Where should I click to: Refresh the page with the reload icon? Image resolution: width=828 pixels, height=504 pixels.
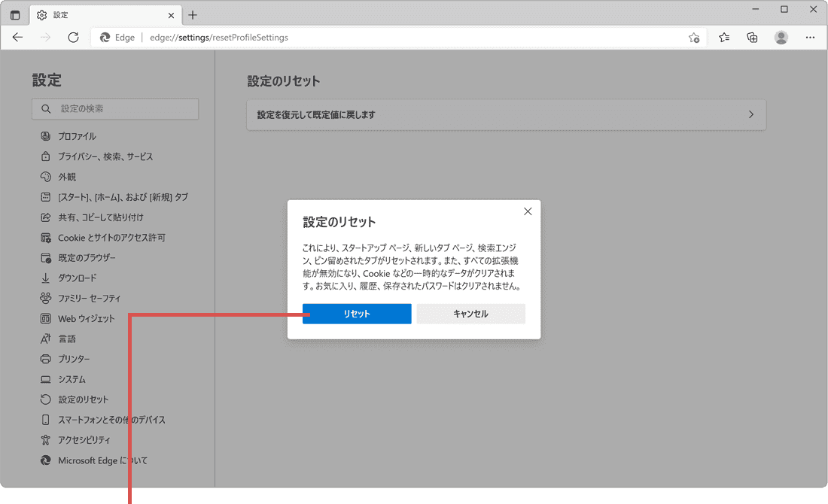[x=72, y=37]
